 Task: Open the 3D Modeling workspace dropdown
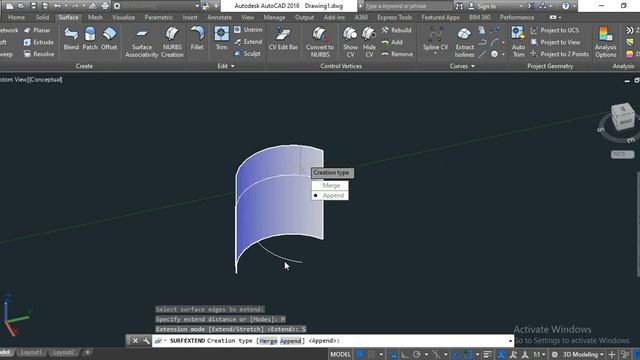[583, 355]
